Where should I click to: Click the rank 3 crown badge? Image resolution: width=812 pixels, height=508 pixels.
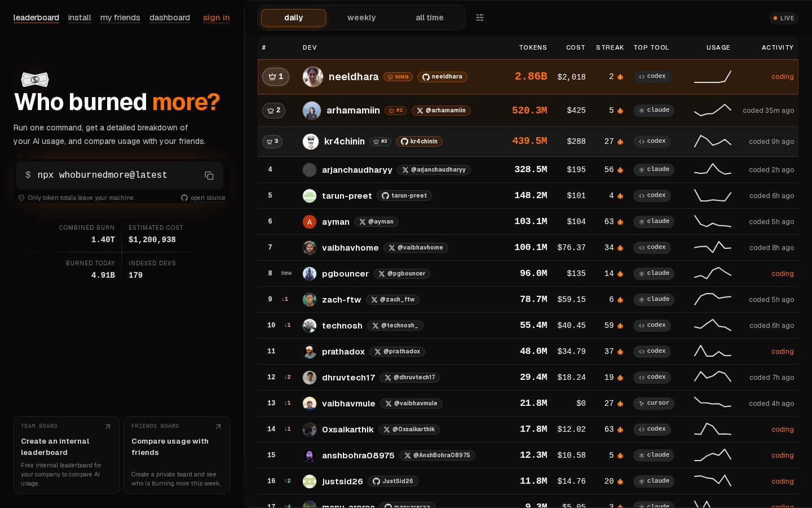272,142
